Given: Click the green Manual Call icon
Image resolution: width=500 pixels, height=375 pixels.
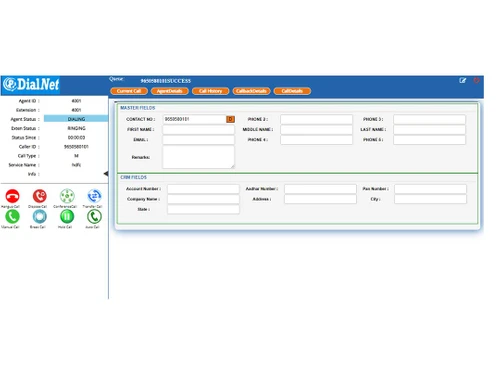Looking at the screenshot, I should click(12, 217).
